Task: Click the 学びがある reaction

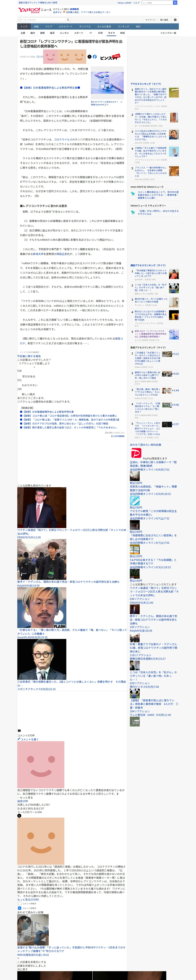Action: 29,377
